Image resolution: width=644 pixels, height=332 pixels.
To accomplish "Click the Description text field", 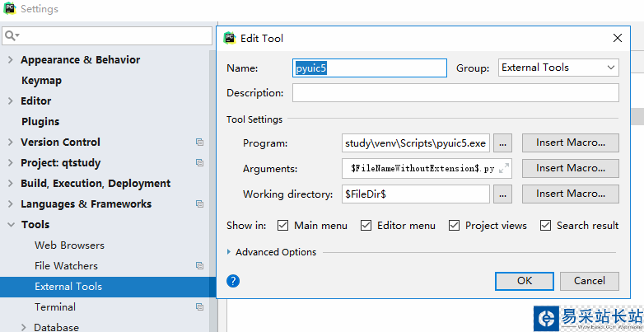I will [x=455, y=93].
